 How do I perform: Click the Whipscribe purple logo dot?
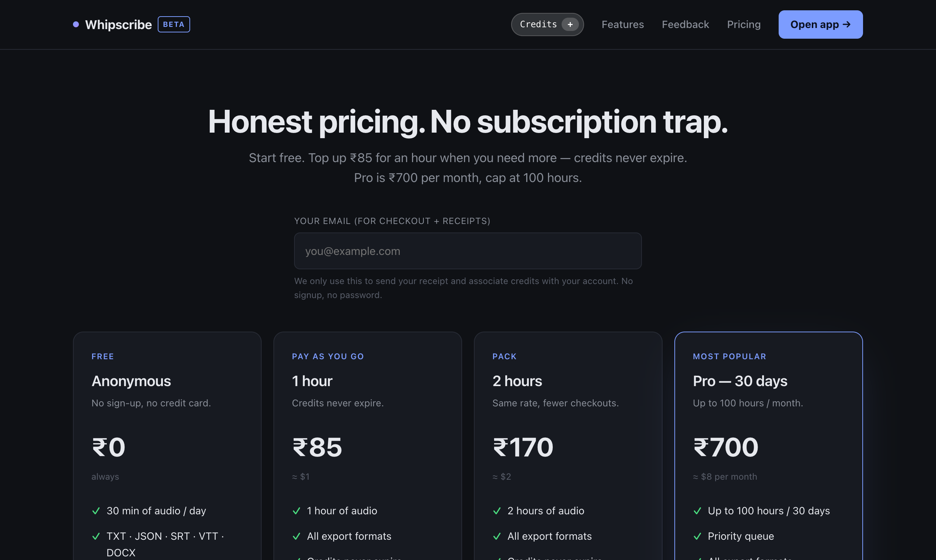pos(76,24)
